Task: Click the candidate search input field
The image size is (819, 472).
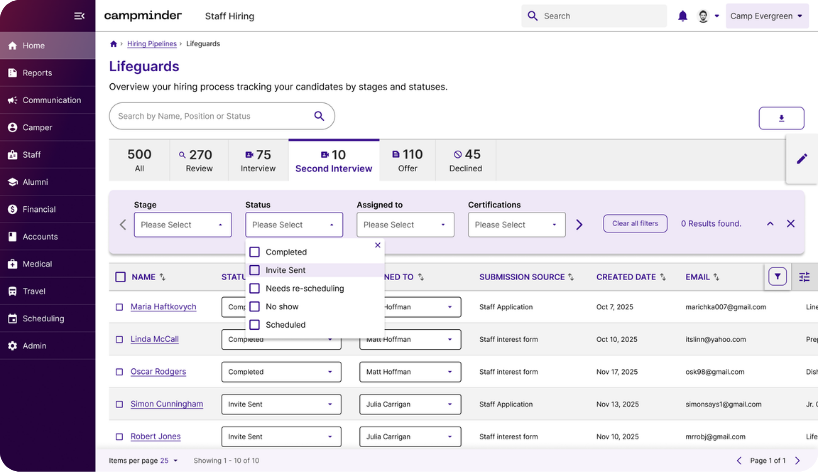Action: [210, 116]
